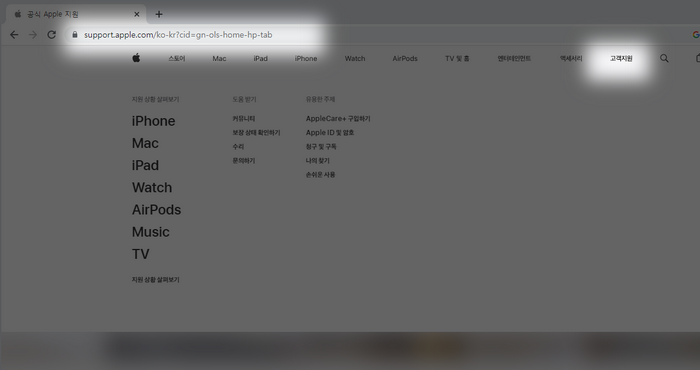Open 엔터테인먼트 navigation item
Viewport: 700px width, 370px height.
click(x=514, y=58)
